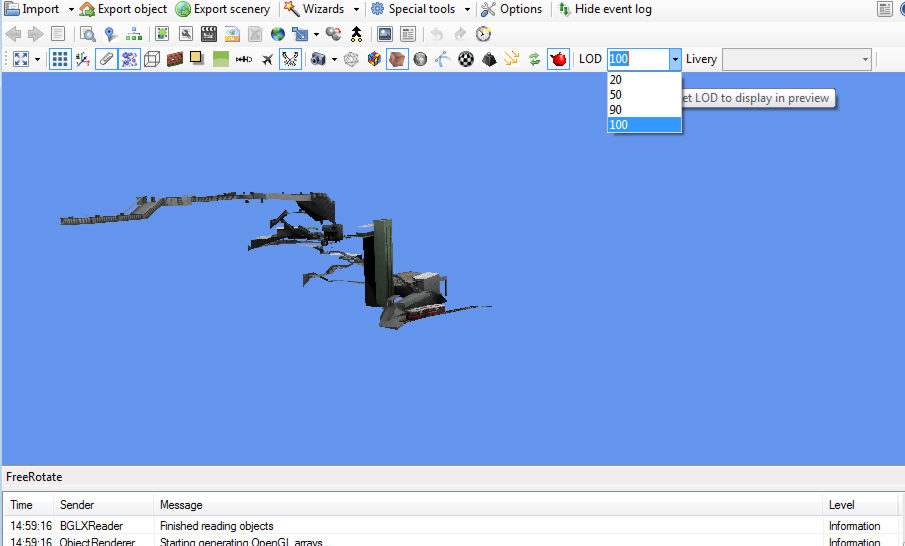Image resolution: width=905 pixels, height=546 pixels.
Task: Toggle the wireframe box icon
Action: click(152, 59)
